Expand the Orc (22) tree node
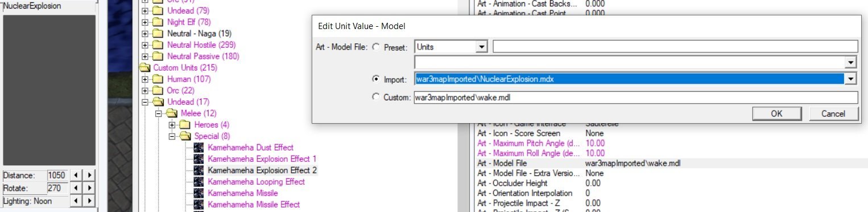 [x=145, y=91]
